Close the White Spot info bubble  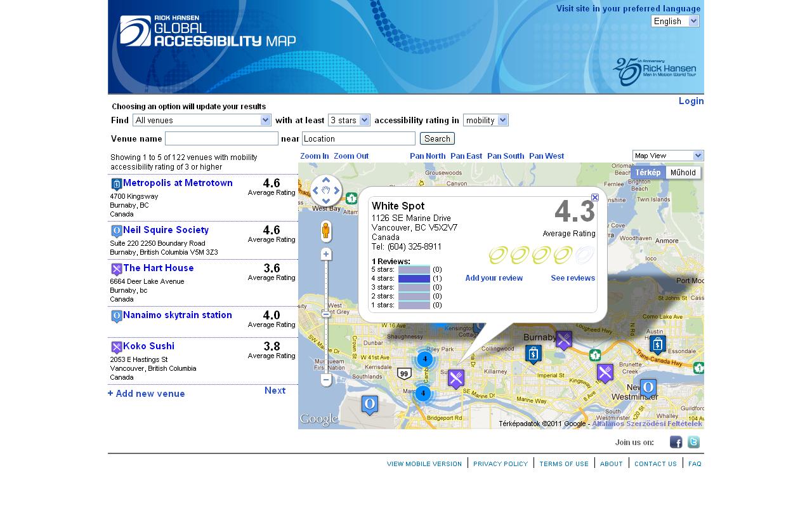pos(595,197)
